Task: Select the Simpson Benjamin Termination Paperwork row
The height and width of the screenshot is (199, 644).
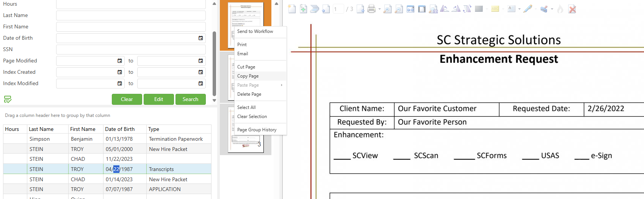Action: tap(107, 139)
